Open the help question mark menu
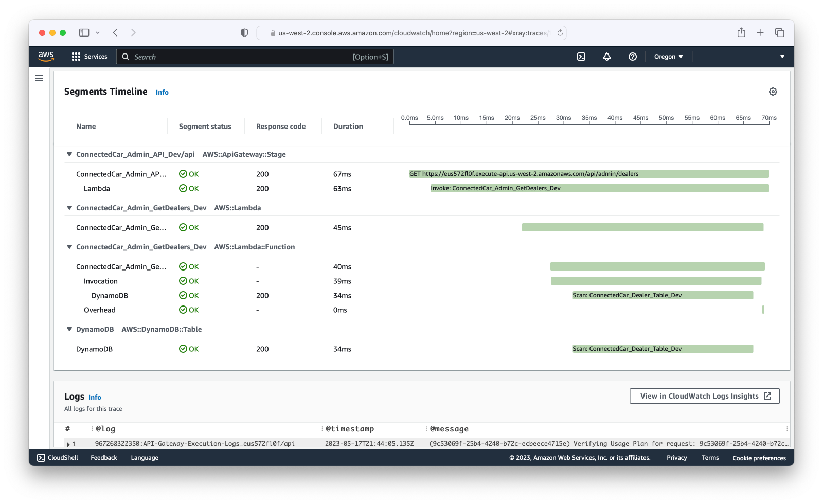The image size is (823, 504). click(633, 57)
